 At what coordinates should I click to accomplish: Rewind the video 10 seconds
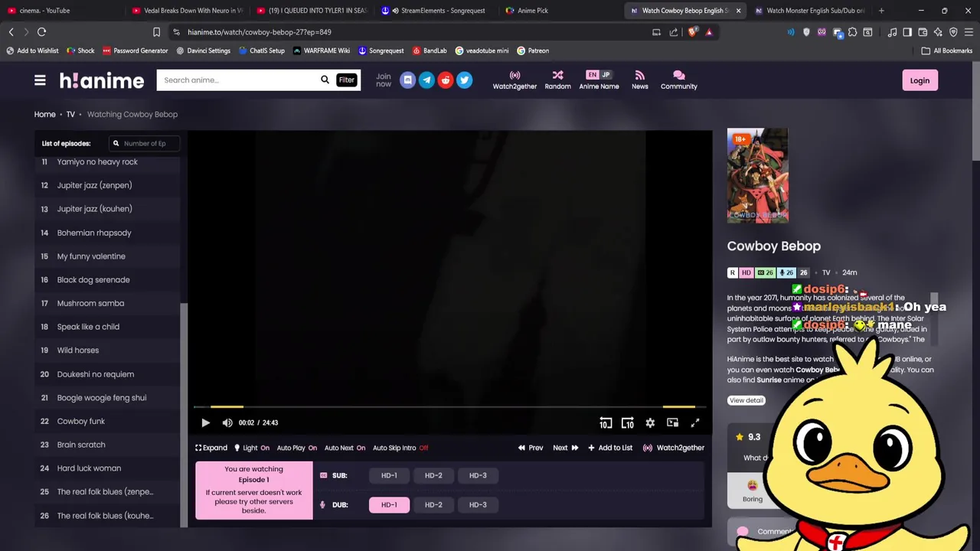[x=606, y=422]
